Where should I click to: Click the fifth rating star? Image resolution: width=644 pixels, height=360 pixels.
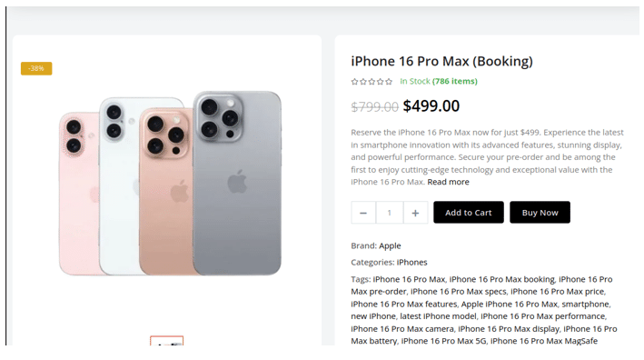click(389, 82)
